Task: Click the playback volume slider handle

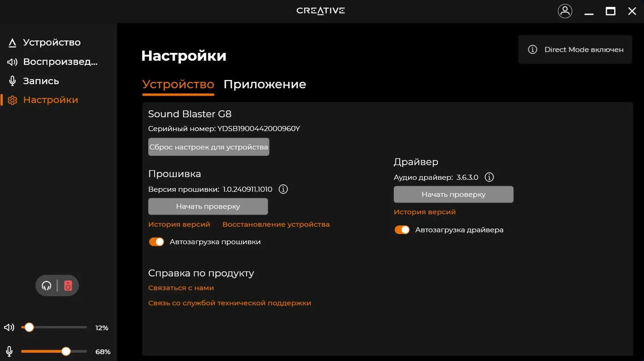Action: (29, 327)
